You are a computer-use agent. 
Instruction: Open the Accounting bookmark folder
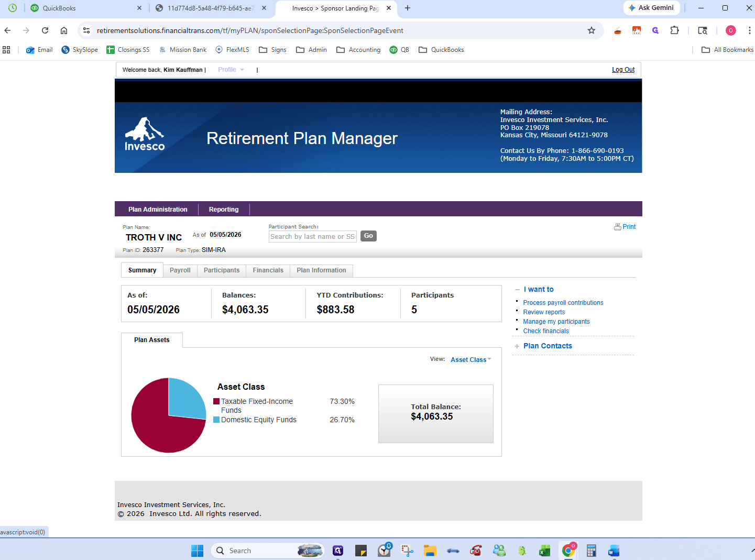(x=358, y=50)
